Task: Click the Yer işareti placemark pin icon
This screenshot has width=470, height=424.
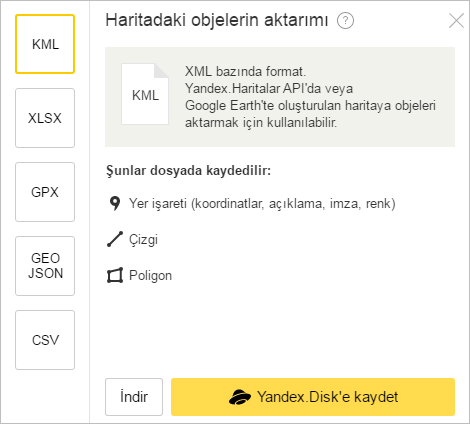Action: (x=115, y=203)
